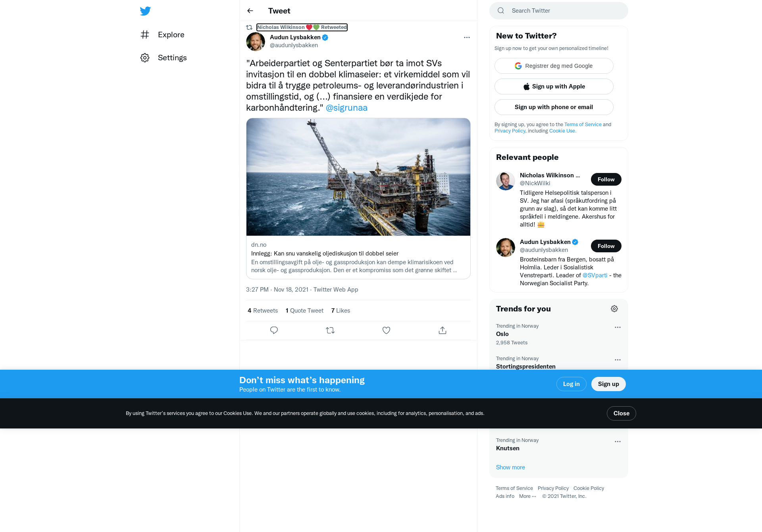Open Trends for you settings gear
Viewport: 762px width, 532px height.
pyautogui.click(x=614, y=309)
